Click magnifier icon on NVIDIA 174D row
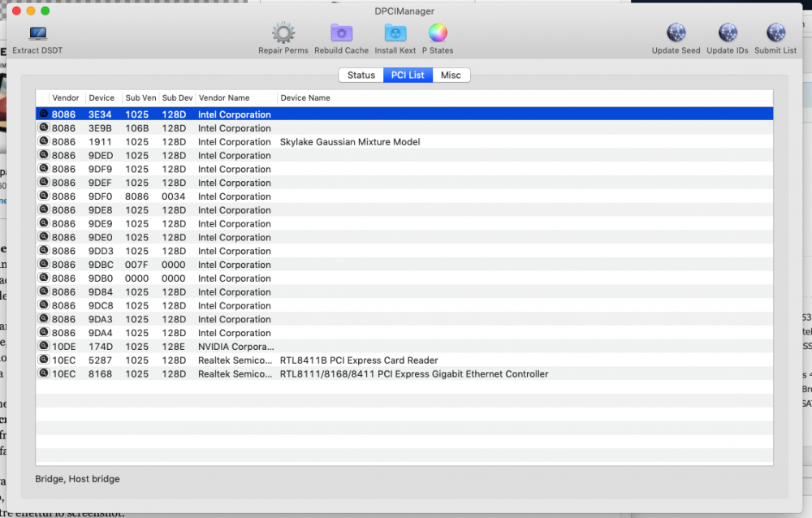Screen dimensions: 812x518 coord(44,346)
